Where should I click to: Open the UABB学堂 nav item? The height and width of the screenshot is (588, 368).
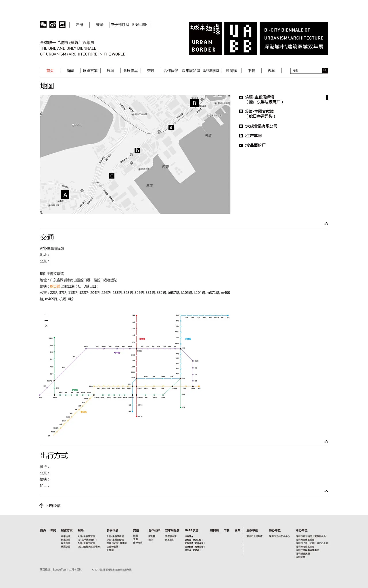point(211,71)
